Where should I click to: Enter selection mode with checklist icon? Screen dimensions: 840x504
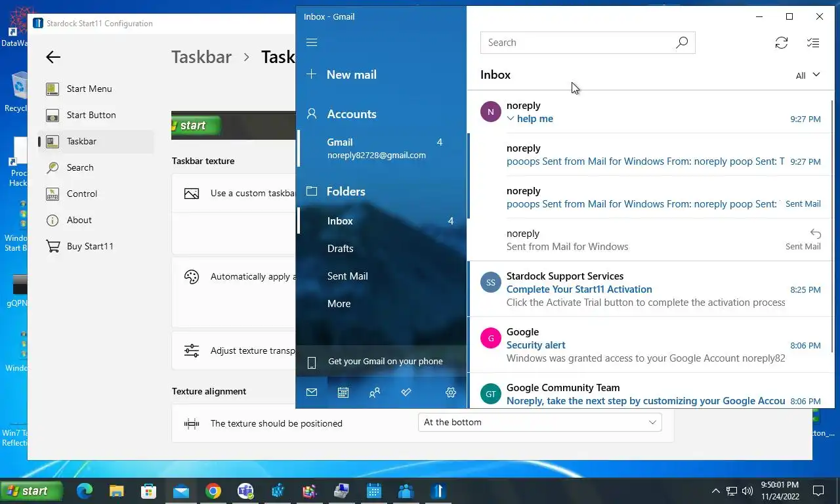click(813, 43)
